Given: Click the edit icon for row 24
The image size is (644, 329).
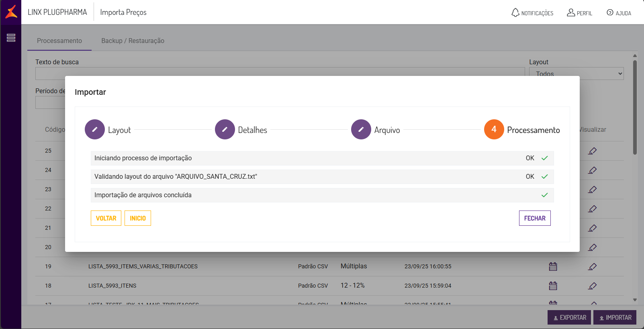Looking at the screenshot, I should (x=592, y=170).
